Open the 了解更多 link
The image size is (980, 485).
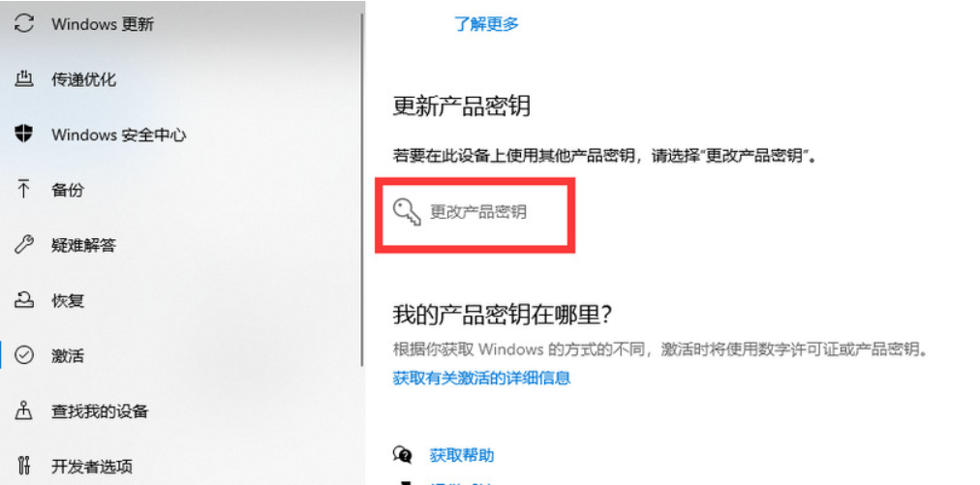pyautogui.click(x=486, y=24)
